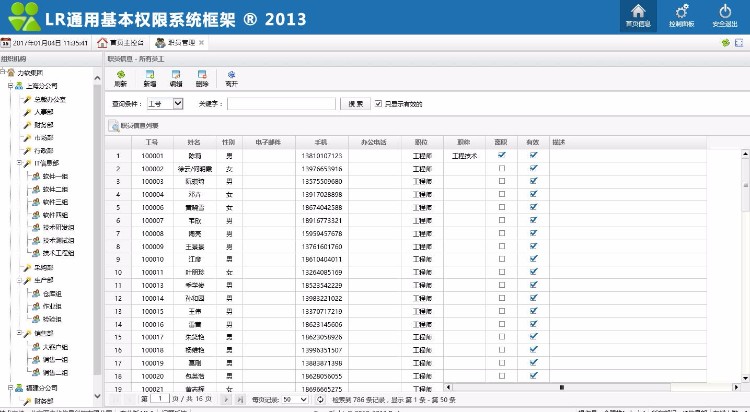Switch to the 首页主控台 tab
The image size is (750, 412).
(x=120, y=43)
